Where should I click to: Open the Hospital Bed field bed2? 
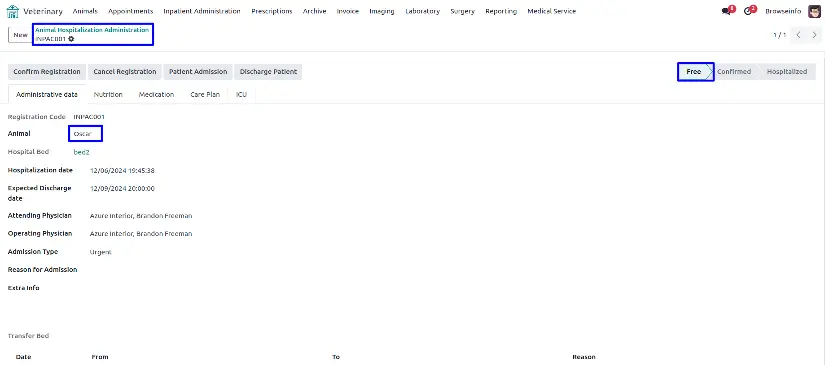[x=82, y=152]
